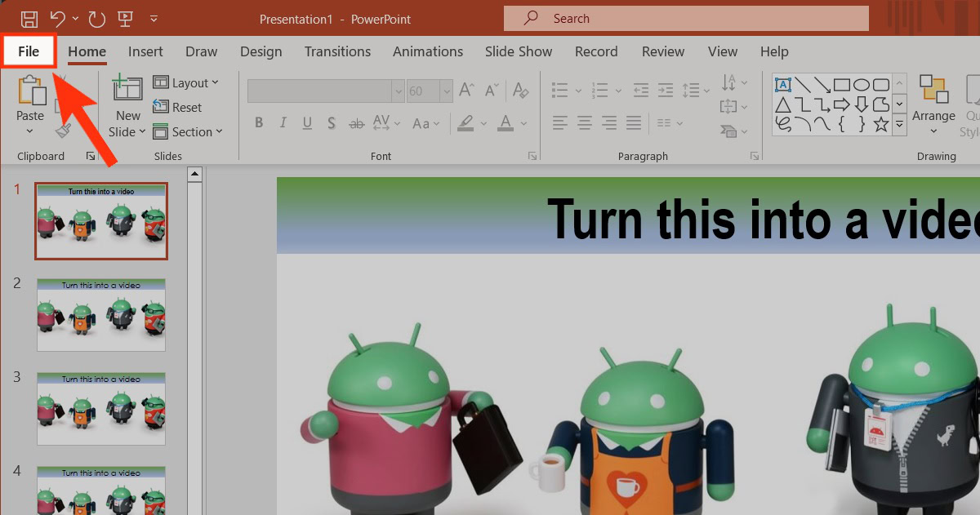Open the Layout dropdown

click(x=186, y=82)
